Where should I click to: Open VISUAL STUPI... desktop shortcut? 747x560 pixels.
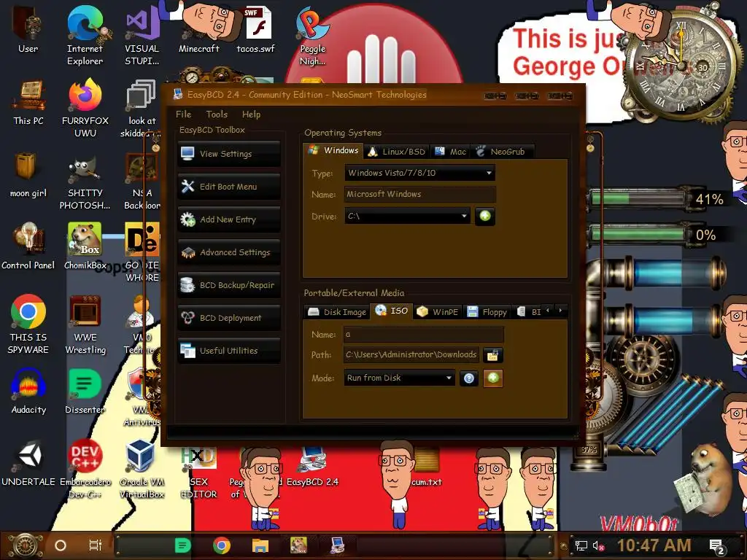(x=142, y=36)
